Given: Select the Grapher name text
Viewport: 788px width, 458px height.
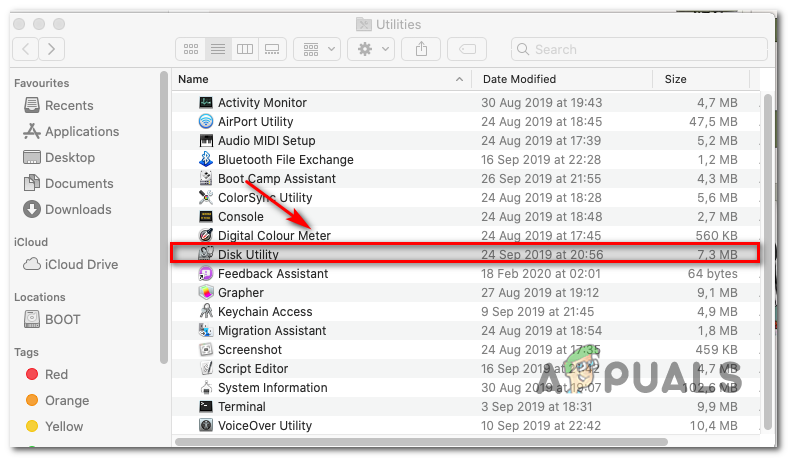Looking at the screenshot, I should coord(241,293).
